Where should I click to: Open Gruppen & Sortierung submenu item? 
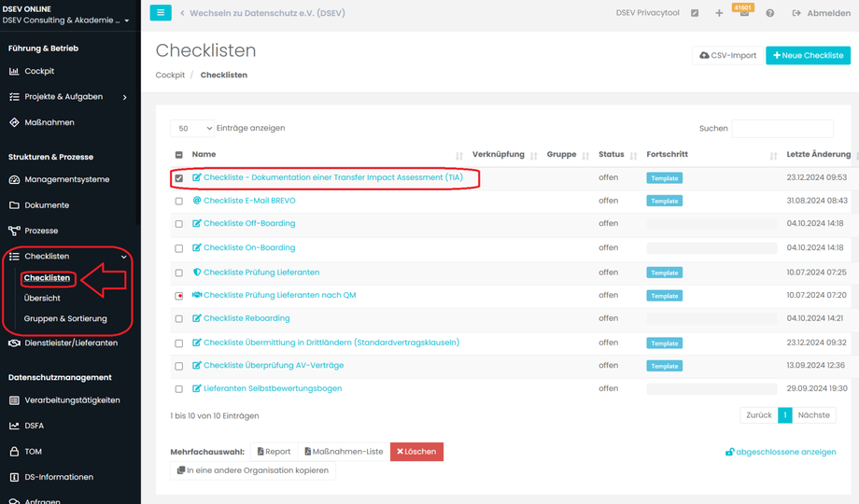point(65,318)
